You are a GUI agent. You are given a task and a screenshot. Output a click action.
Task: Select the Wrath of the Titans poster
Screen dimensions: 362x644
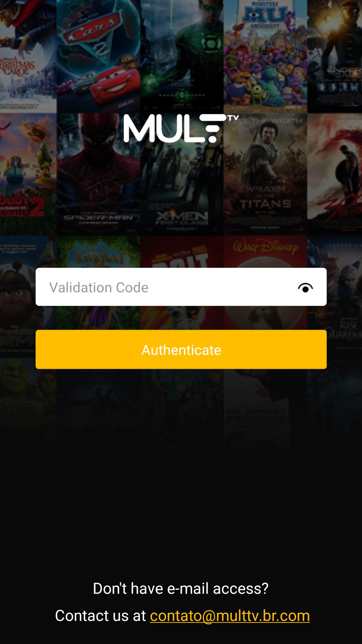tap(265, 173)
